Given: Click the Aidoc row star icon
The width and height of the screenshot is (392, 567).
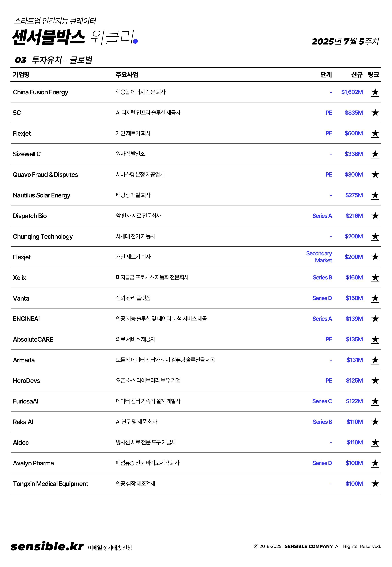Looking at the screenshot, I should [375, 443].
